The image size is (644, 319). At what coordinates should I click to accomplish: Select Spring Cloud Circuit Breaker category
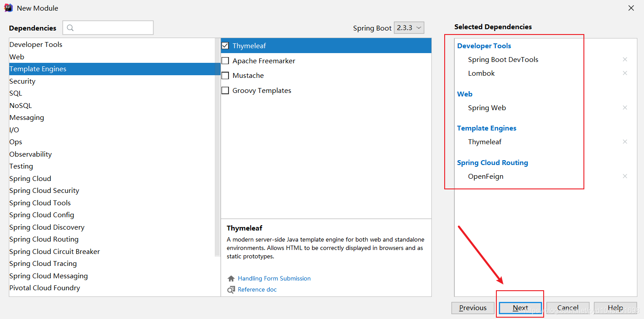112,252
